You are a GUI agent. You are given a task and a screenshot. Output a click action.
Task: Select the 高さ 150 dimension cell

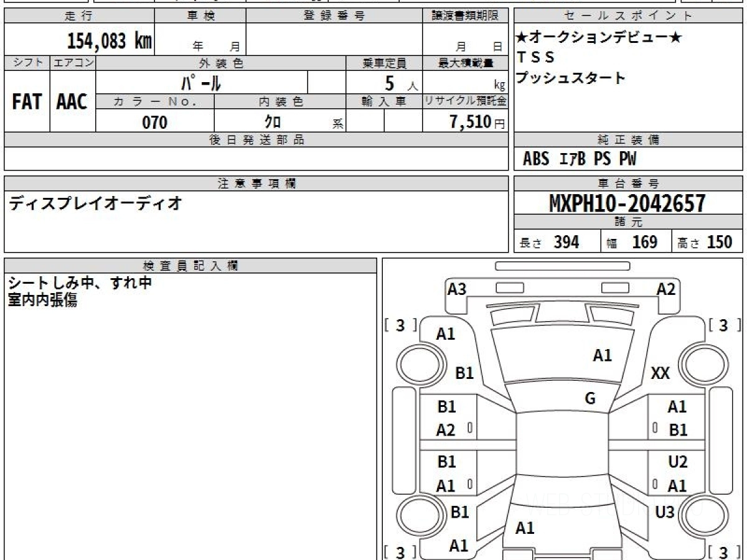[708, 242]
